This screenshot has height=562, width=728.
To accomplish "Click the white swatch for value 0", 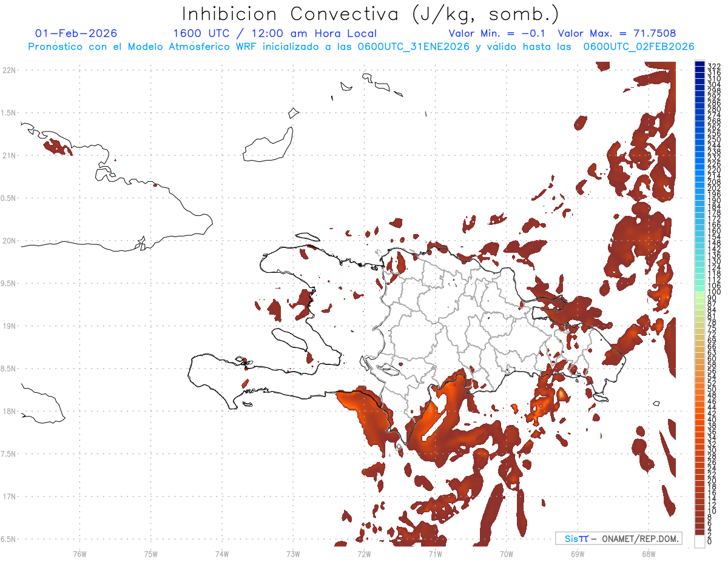I will point(699,541).
